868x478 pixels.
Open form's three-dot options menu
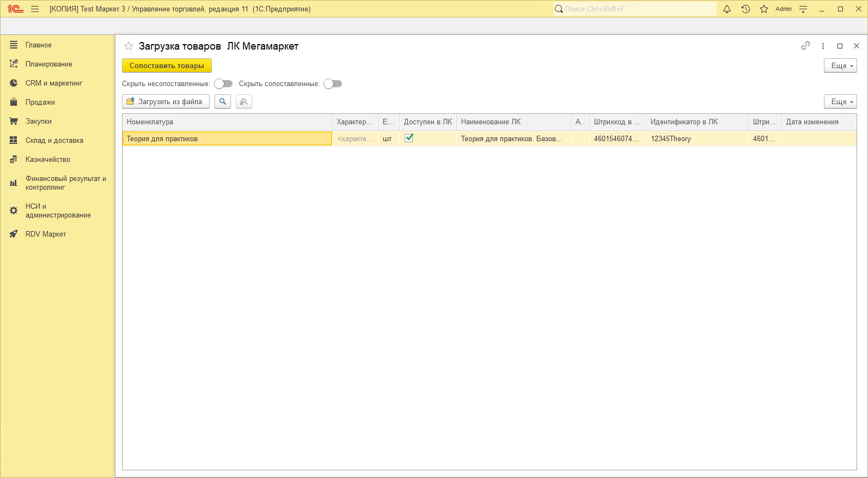(x=823, y=46)
